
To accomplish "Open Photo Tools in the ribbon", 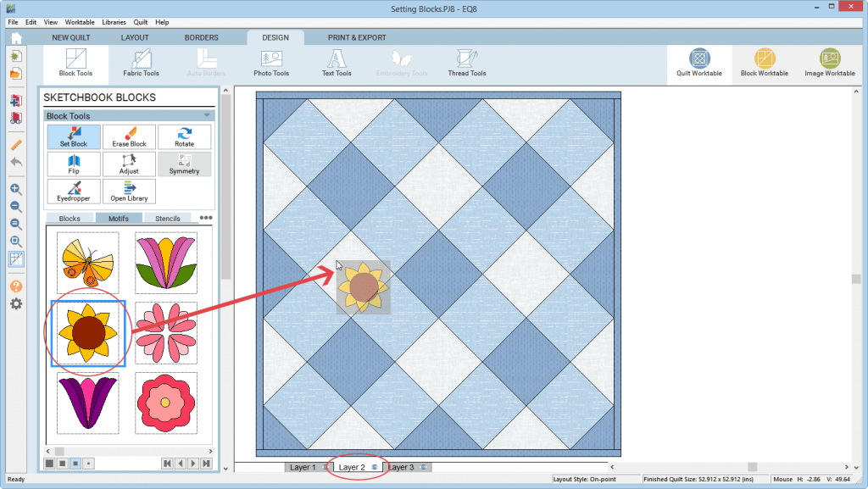I will click(271, 63).
